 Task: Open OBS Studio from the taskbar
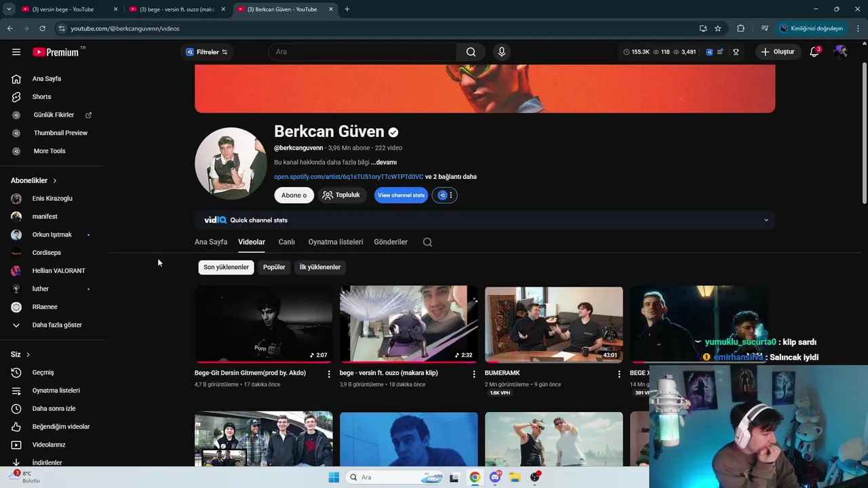(535, 477)
